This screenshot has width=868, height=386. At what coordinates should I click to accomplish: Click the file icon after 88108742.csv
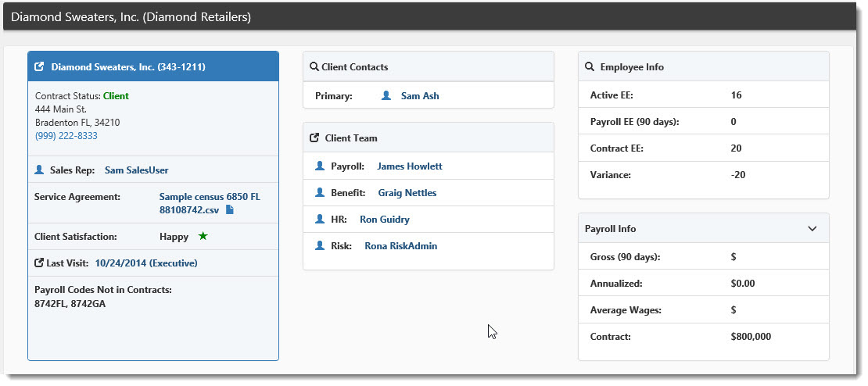pos(230,210)
